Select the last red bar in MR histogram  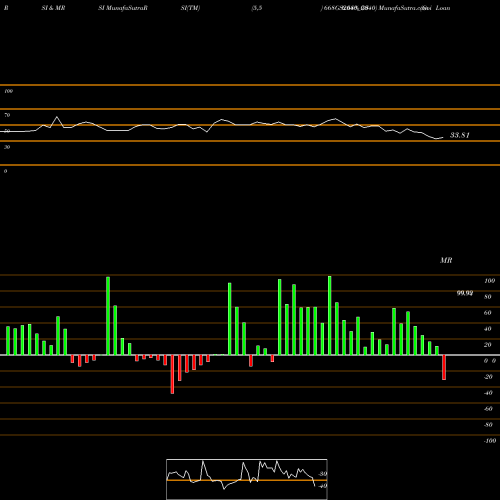point(444,367)
